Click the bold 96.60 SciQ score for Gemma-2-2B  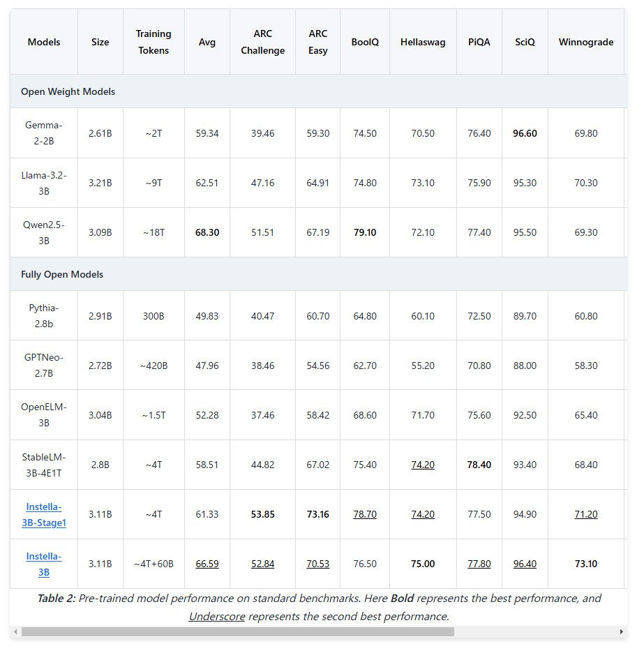pos(525,133)
